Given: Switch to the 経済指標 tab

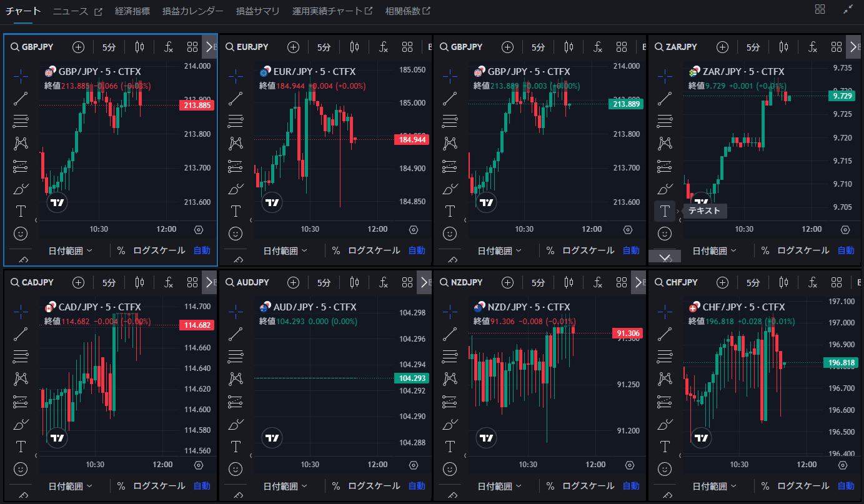Looking at the screenshot, I should click(132, 11).
